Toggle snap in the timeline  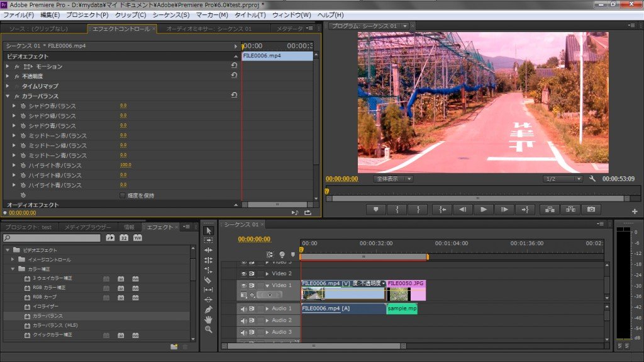(270, 254)
